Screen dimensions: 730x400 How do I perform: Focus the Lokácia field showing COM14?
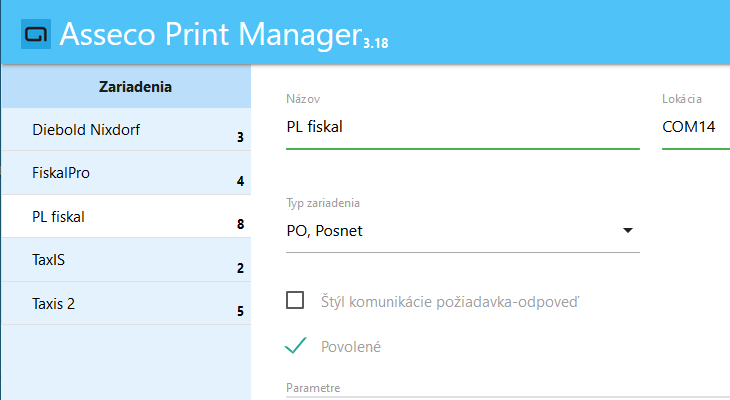point(695,127)
